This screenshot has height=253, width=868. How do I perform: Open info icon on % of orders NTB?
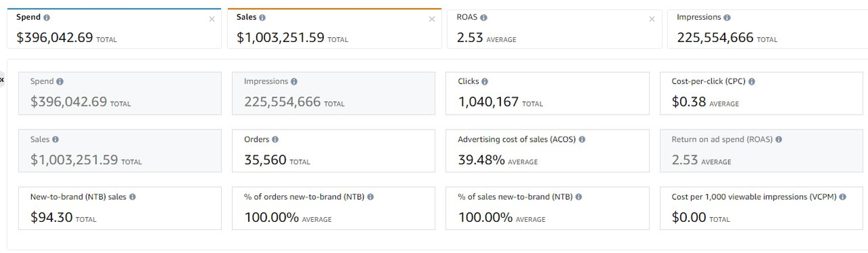click(x=370, y=197)
